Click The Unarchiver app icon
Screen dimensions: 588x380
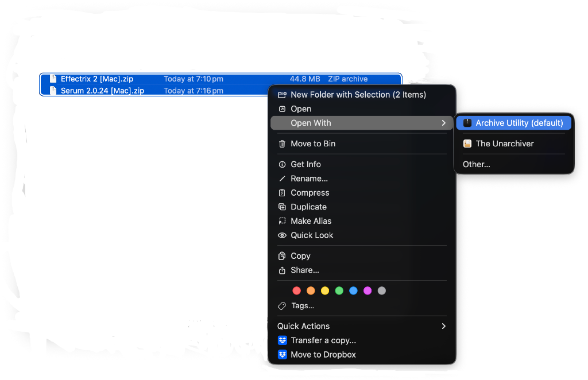pyautogui.click(x=467, y=144)
